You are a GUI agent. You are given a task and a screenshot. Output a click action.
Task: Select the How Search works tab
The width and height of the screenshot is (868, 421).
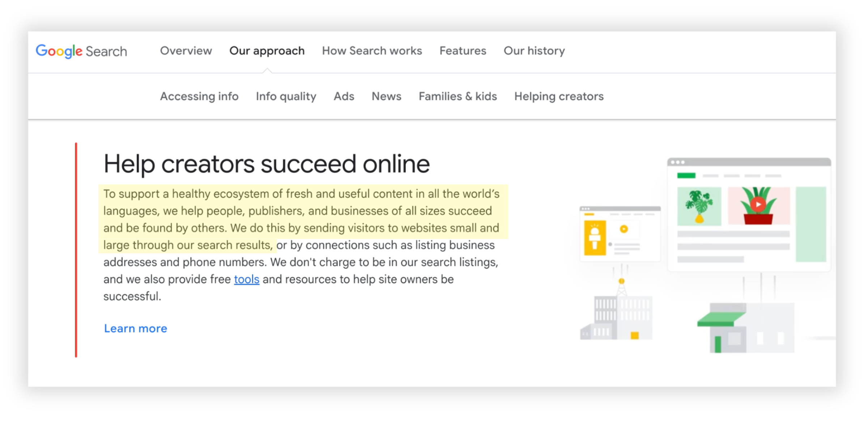pyautogui.click(x=372, y=51)
